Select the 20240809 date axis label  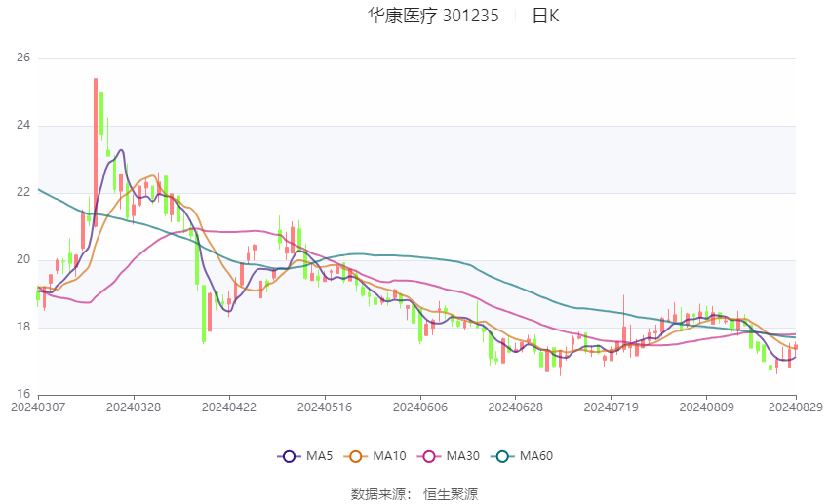pos(706,407)
